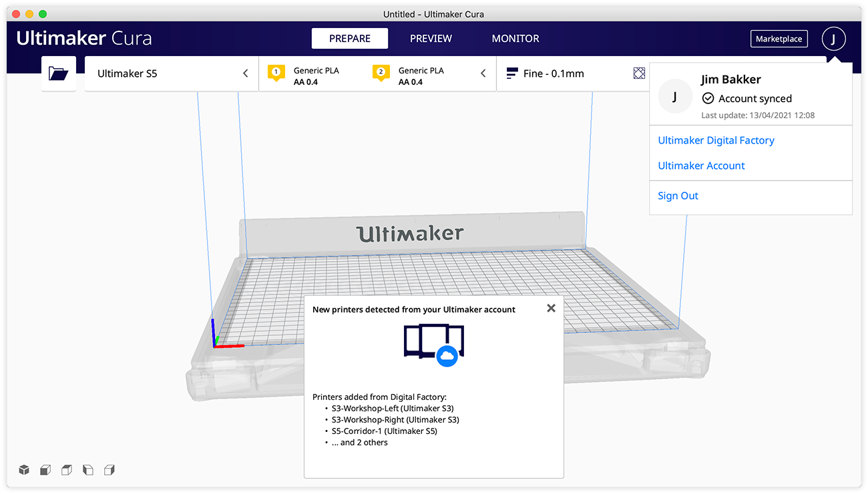Click the layer height profile icon

pos(512,73)
